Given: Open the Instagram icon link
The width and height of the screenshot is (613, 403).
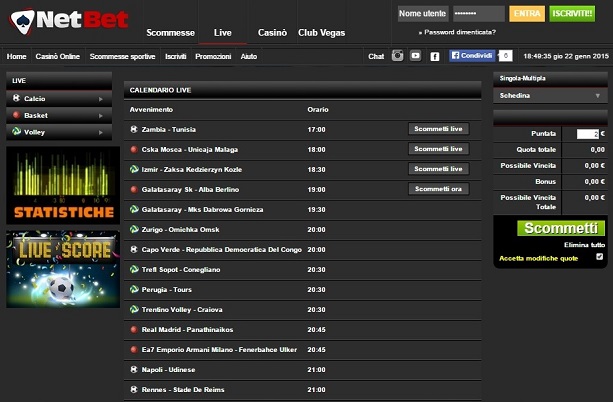Looking at the screenshot, I should point(398,56).
